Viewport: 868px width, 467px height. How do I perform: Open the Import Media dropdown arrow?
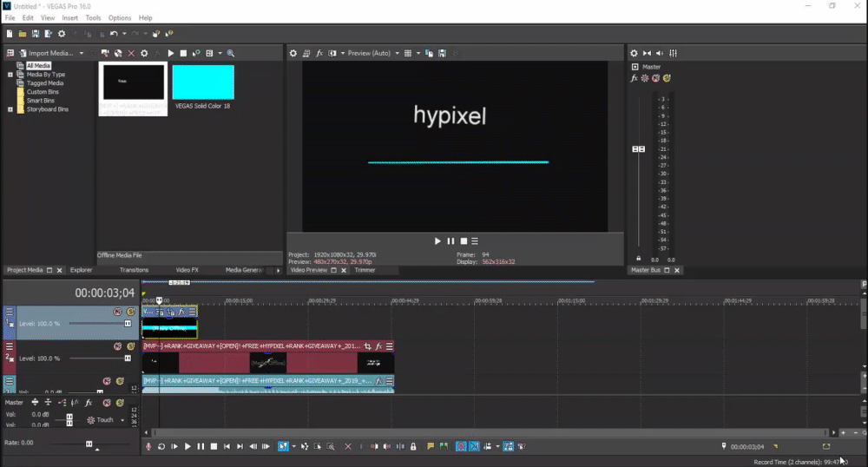[82, 53]
